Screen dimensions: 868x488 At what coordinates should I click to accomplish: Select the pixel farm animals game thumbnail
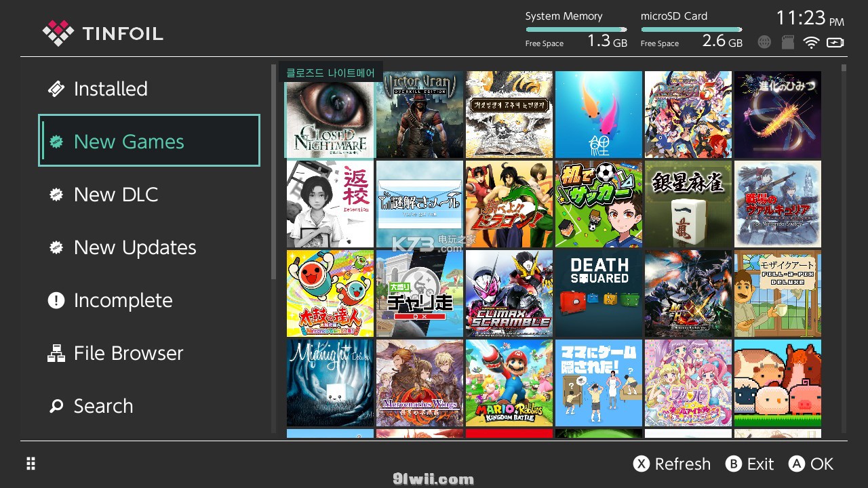pyautogui.click(x=778, y=383)
